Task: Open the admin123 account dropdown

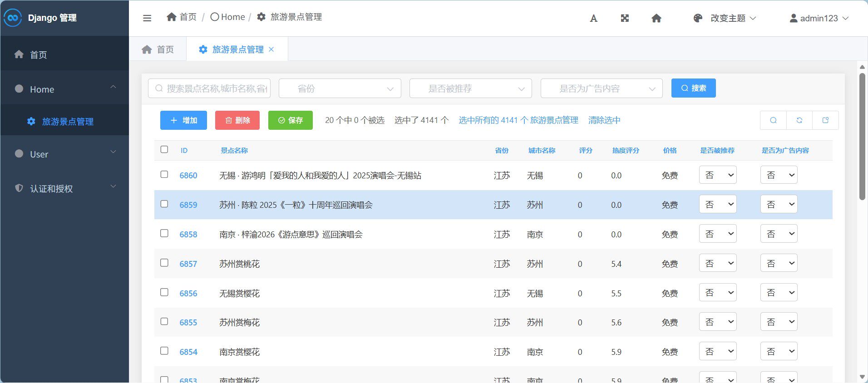Action: [819, 18]
